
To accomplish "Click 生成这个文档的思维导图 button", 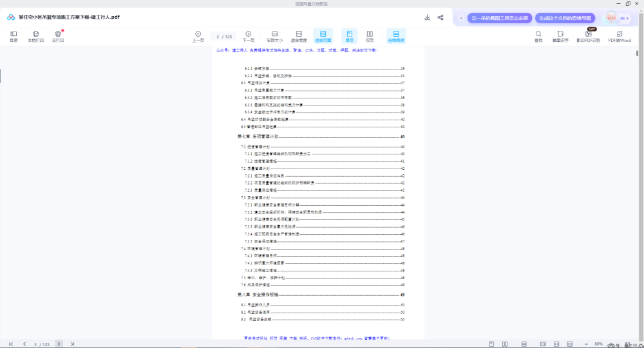I will coord(565,18).
